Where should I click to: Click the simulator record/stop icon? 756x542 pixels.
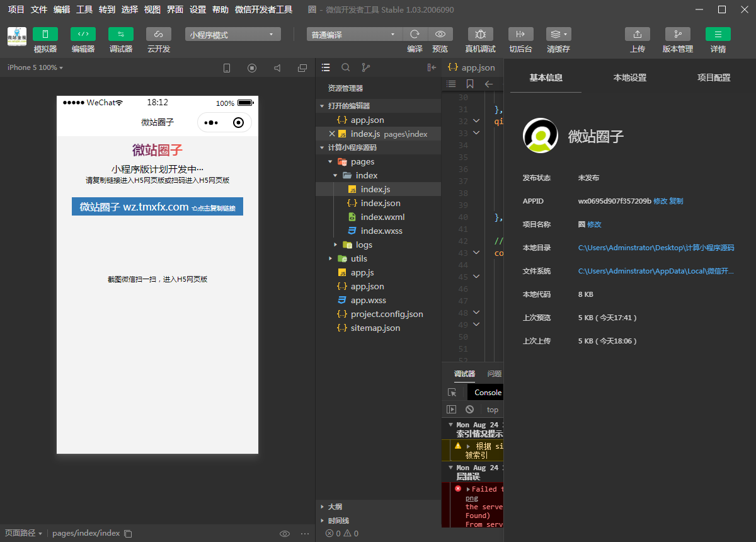point(252,68)
